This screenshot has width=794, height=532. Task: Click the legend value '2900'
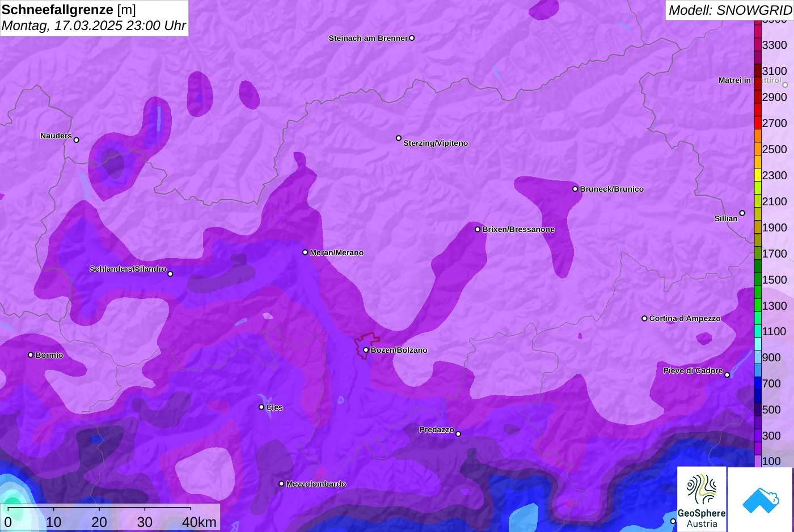click(x=774, y=97)
